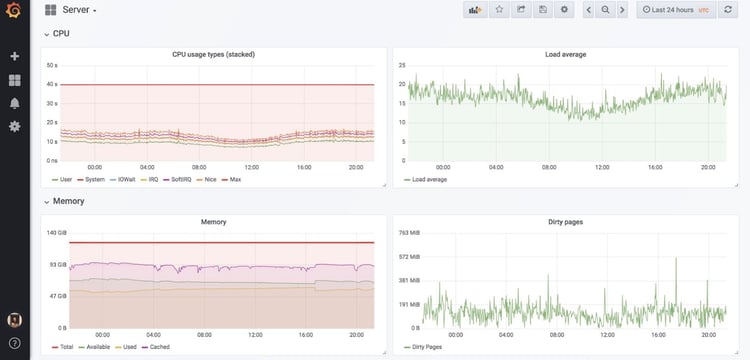The width and height of the screenshot is (750, 360).
Task: Collapse the Memory row
Action: click(64, 201)
